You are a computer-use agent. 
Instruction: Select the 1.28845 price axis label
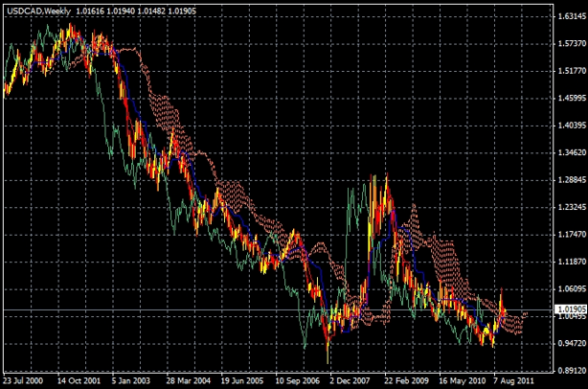pos(570,180)
